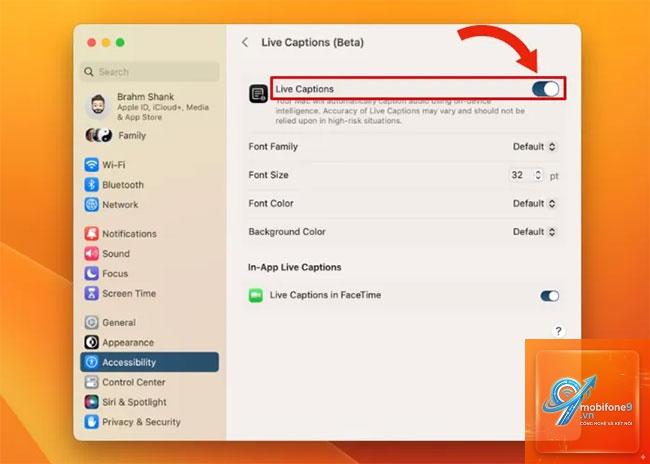Go back using the back chevron

[245, 42]
